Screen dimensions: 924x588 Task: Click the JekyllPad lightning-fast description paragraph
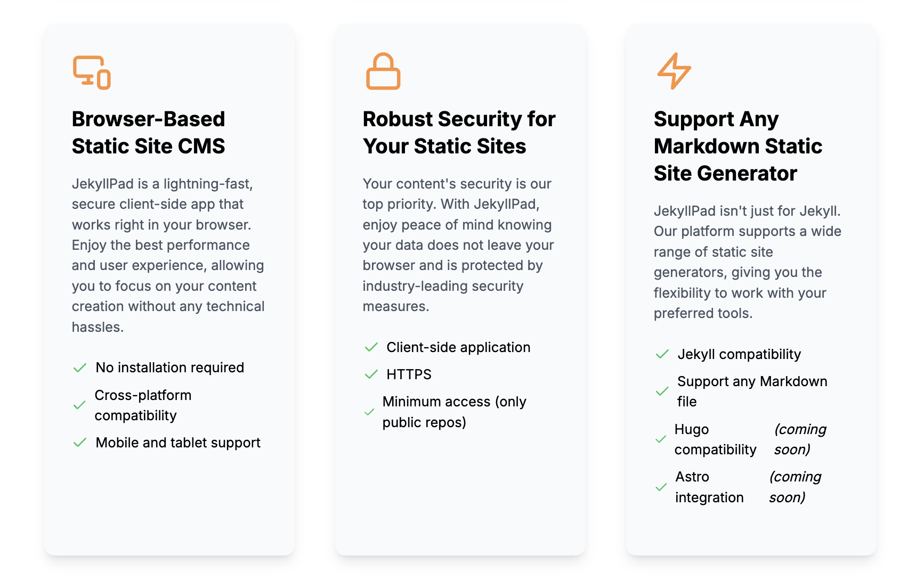coord(168,255)
